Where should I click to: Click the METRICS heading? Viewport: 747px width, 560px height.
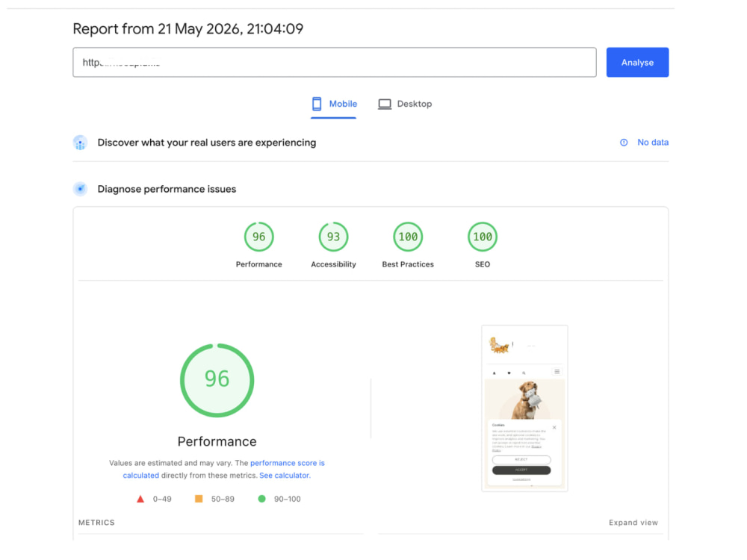96,523
